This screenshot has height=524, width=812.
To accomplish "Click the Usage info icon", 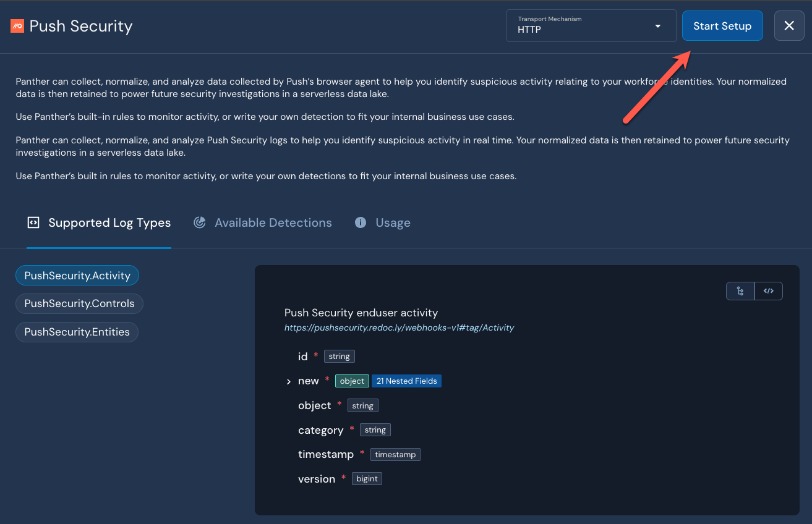I will [361, 222].
